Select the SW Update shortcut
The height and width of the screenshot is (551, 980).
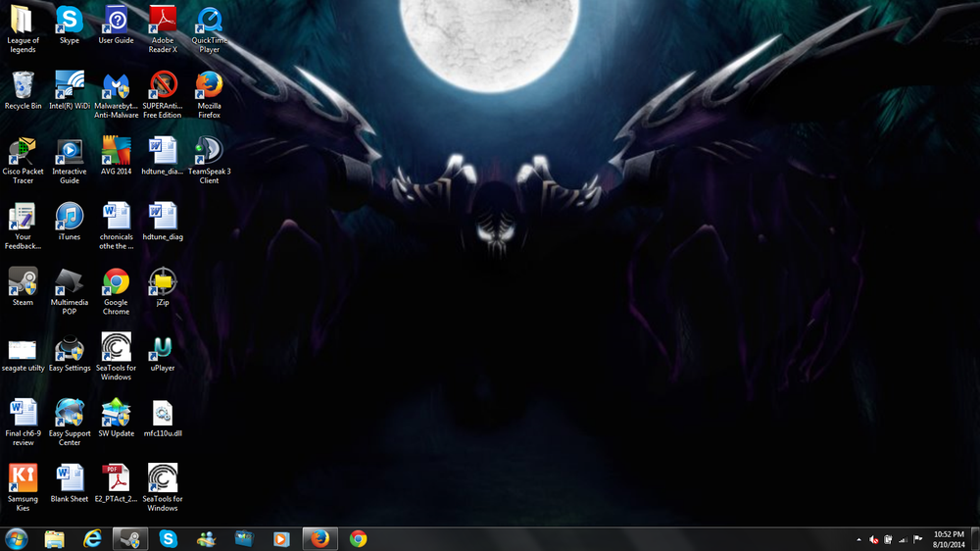pos(116,419)
